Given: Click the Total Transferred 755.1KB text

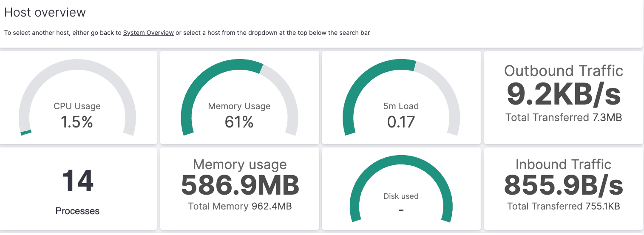Looking at the screenshot, I should point(564,207).
